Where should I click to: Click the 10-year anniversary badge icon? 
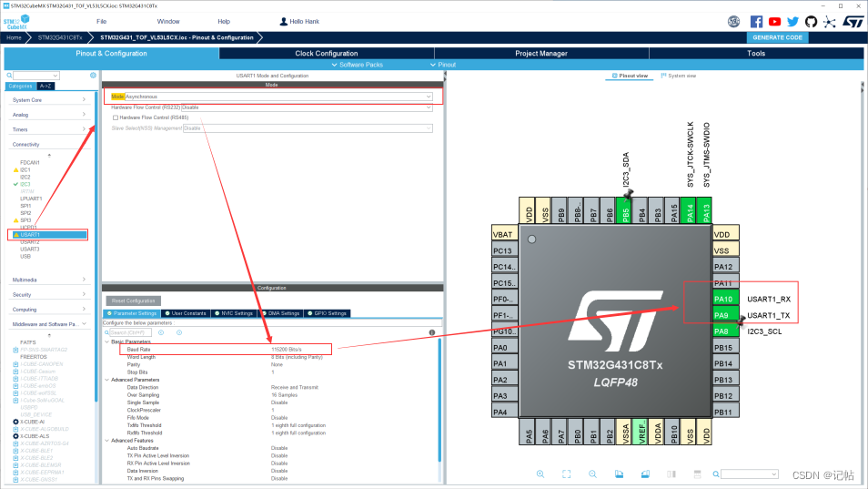[733, 22]
